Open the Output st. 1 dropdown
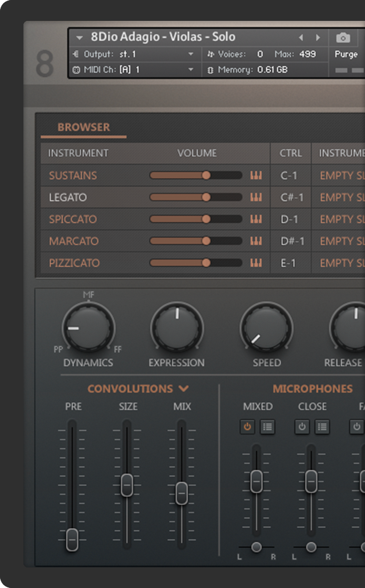Screen dimensions: 365x588 click(x=191, y=54)
